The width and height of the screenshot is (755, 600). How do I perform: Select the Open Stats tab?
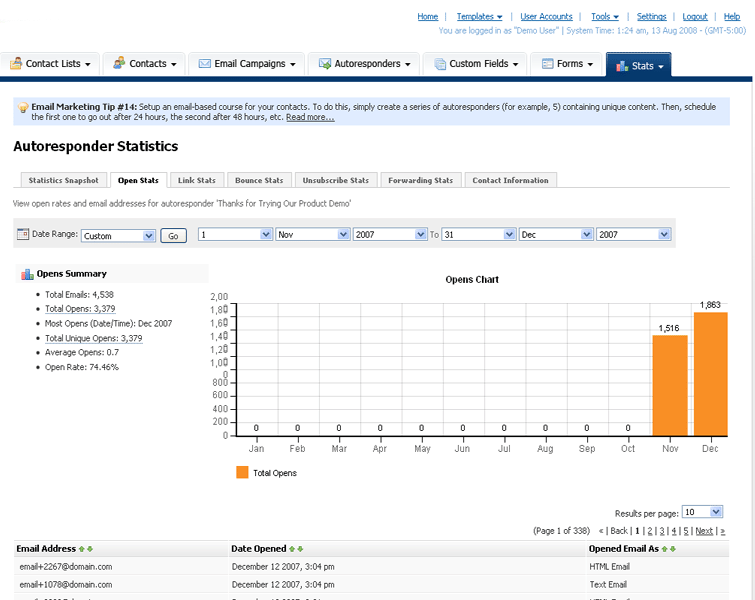point(138,180)
